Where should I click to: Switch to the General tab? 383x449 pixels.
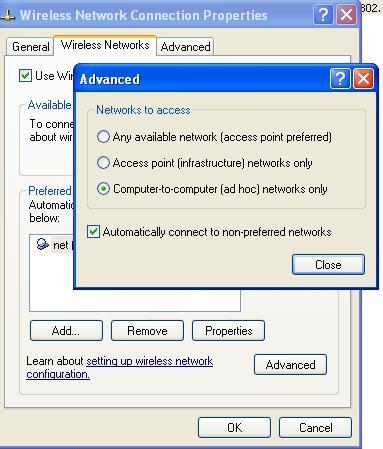tap(30, 47)
